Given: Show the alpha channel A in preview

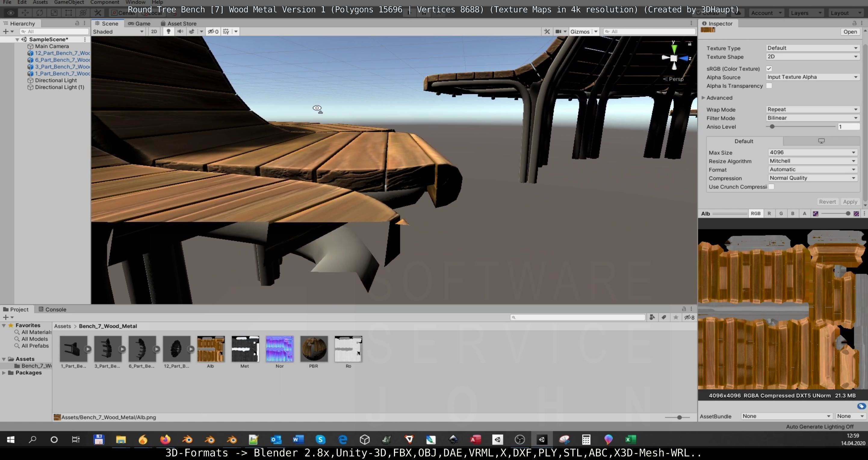Looking at the screenshot, I should [x=804, y=213].
